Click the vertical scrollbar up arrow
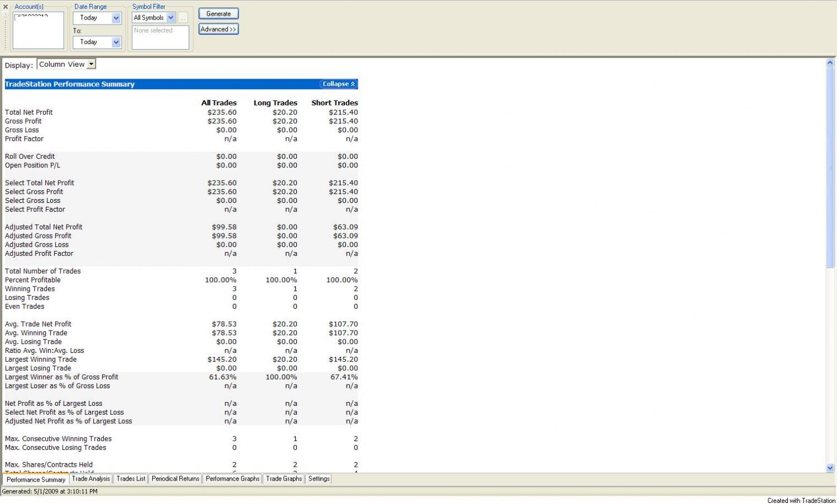 (830, 64)
